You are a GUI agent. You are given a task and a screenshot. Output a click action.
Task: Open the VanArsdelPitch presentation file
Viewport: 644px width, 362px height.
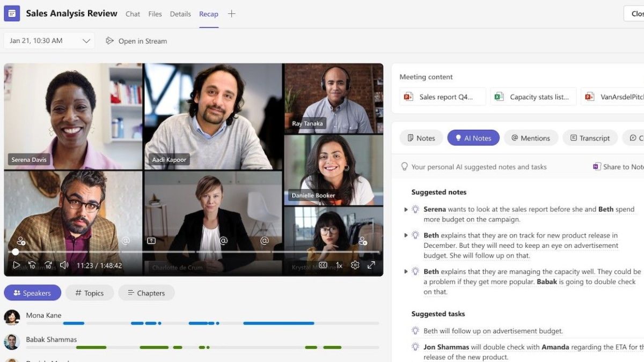pyautogui.click(x=613, y=97)
